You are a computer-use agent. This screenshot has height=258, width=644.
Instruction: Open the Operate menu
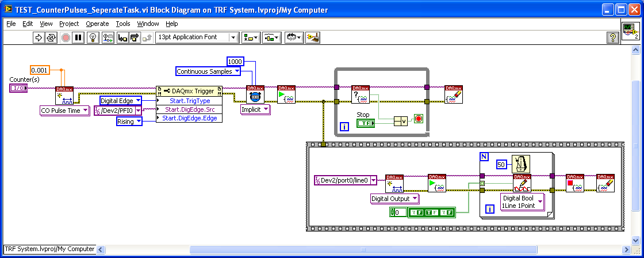pyautogui.click(x=97, y=24)
